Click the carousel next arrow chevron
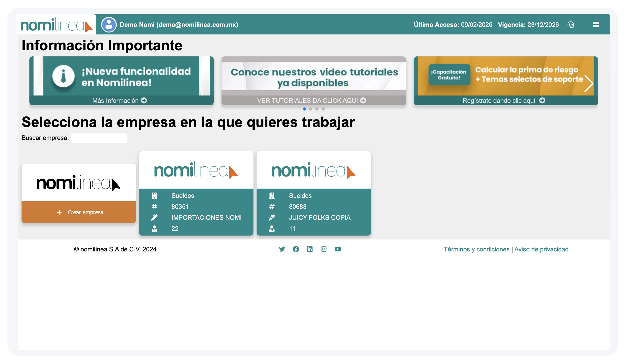 coord(589,84)
